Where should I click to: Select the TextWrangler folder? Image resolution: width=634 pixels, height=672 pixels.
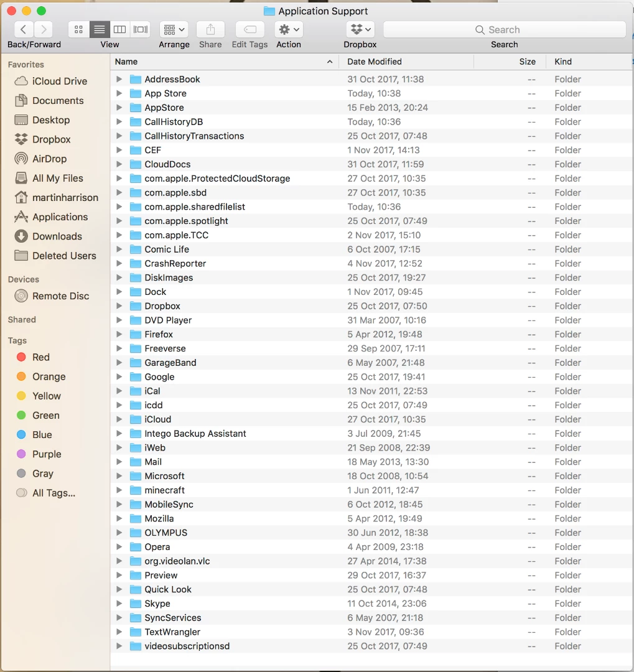click(x=371, y=632)
